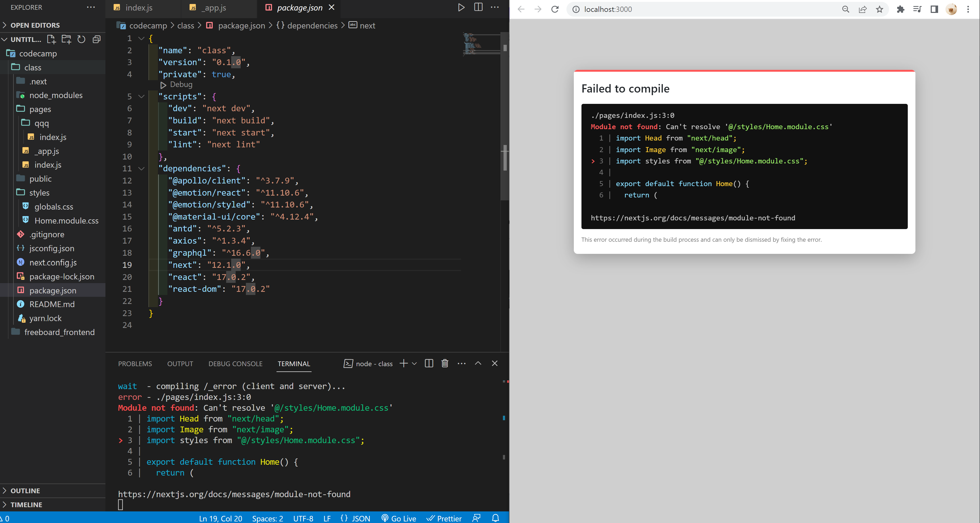Maximize the terminal panel size
980x523 pixels.
pos(478,363)
